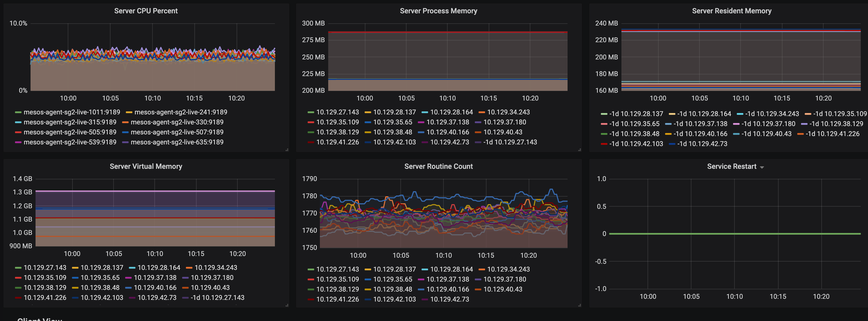
Task: Click -1d 10.129.27.143 in Virtual Memory legend
Action: pyautogui.click(x=218, y=298)
